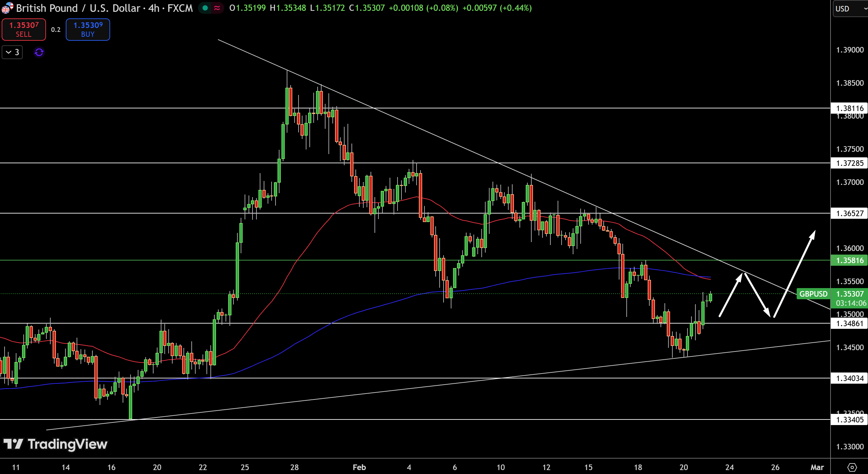Click the 1.39000 price axis tick
This screenshot has width=868, height=474.
pyautogui.click(x=850, y=50)
